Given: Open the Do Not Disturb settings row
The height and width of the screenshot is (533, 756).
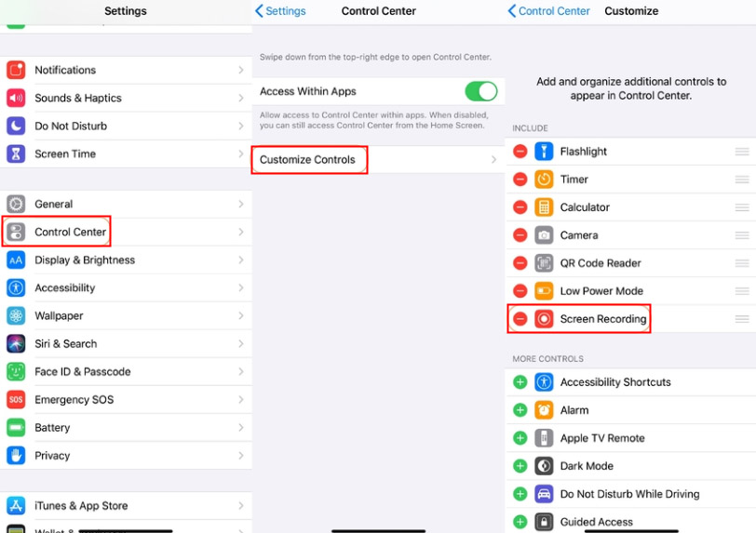Looking at the screenshot, I should [126, 126].
